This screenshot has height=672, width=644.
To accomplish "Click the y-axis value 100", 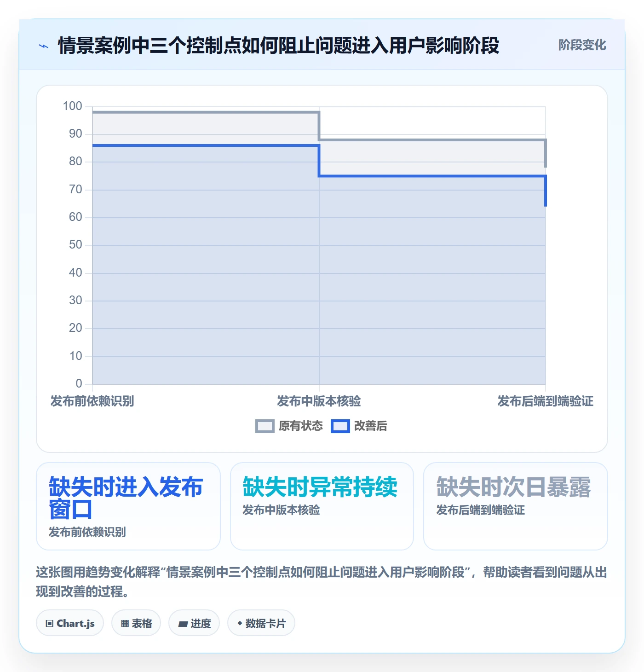I will click(72, 106).
